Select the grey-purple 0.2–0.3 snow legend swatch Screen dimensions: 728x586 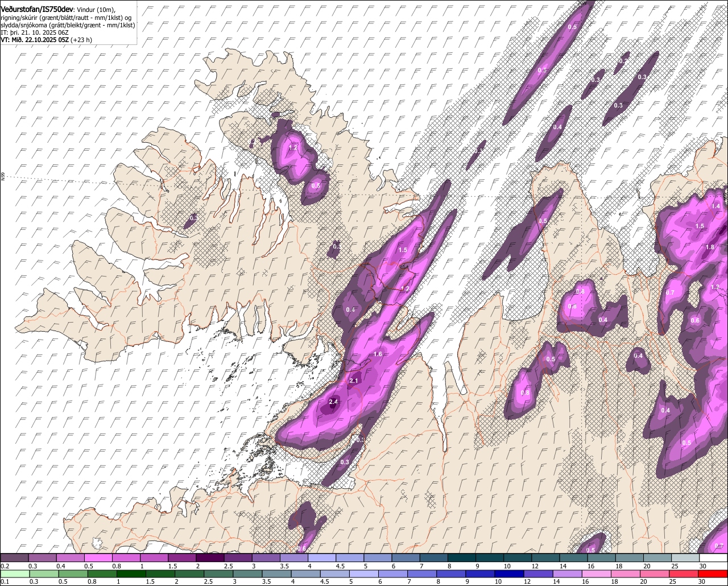15,558
